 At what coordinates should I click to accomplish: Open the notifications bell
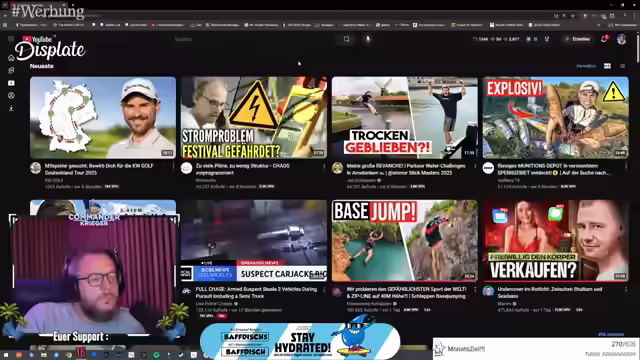click(604, 39)
